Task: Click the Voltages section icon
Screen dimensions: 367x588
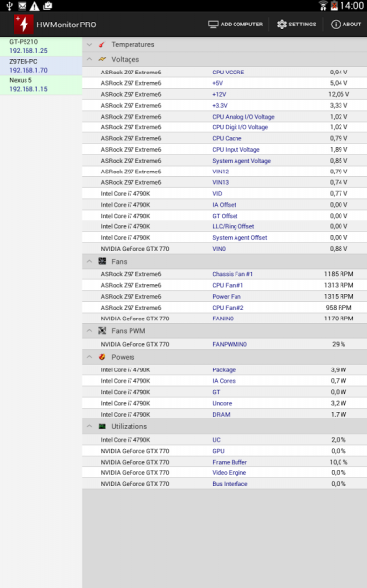Action: point(102,59)
